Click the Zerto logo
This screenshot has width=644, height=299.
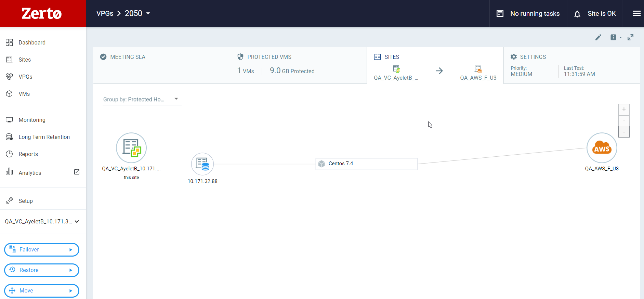tap(42, 14)
